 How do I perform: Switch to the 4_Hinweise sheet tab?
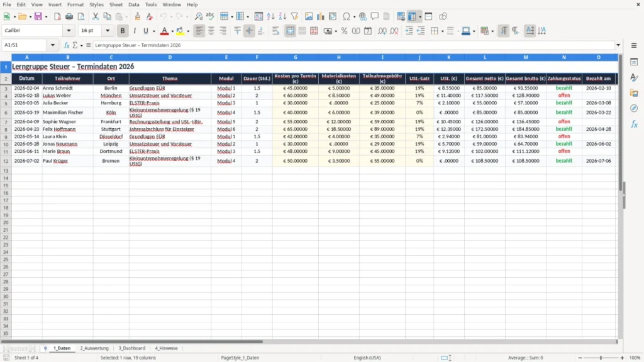166,348
